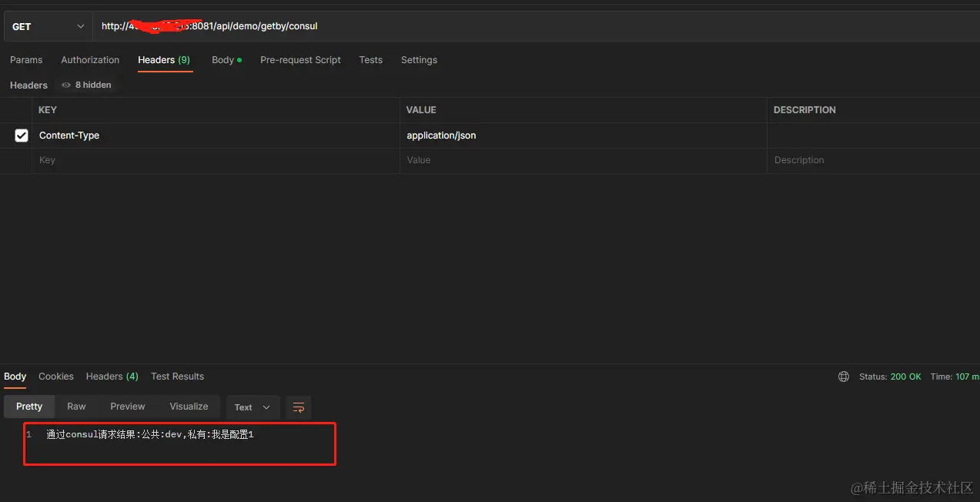Click the VALUE column header
Image resolution: width=980 pixels, height=502 pixels.
(421, 110)
